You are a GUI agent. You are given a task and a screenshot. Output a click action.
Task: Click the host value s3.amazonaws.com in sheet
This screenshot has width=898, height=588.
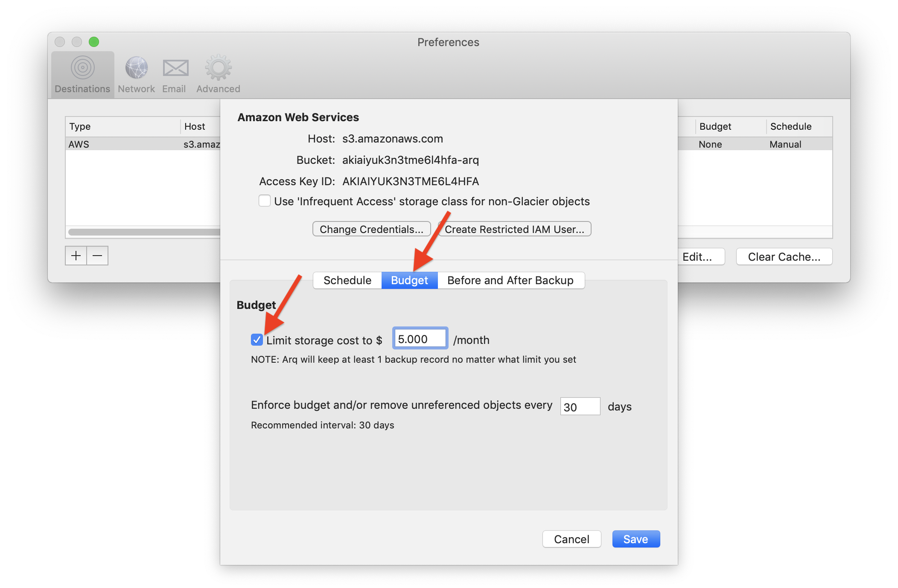393,139
